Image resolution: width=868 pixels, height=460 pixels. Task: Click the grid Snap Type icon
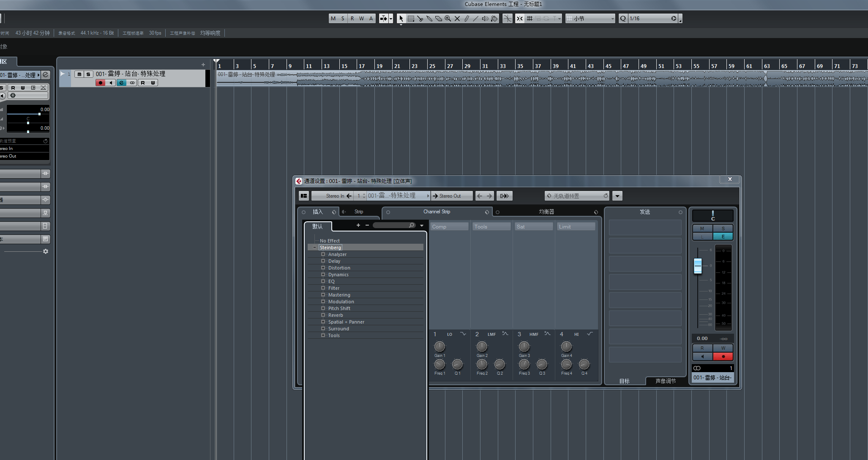click(530, 19)
